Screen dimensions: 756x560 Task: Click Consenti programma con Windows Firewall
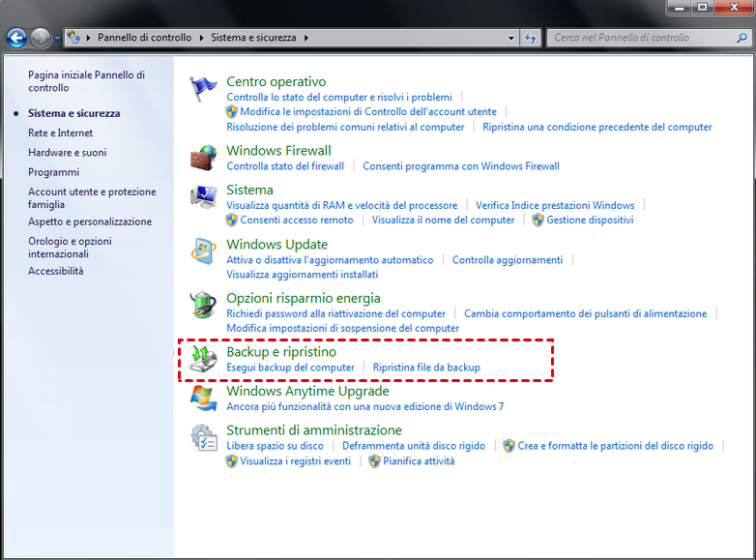coord(461,166)
